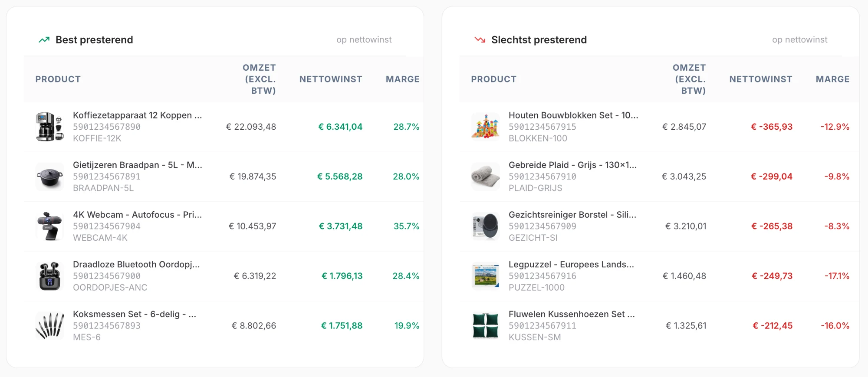Screen dimensions: 868x377
Task: Open the Koksmessen Set thumbnail image
Action: point(50,325)
